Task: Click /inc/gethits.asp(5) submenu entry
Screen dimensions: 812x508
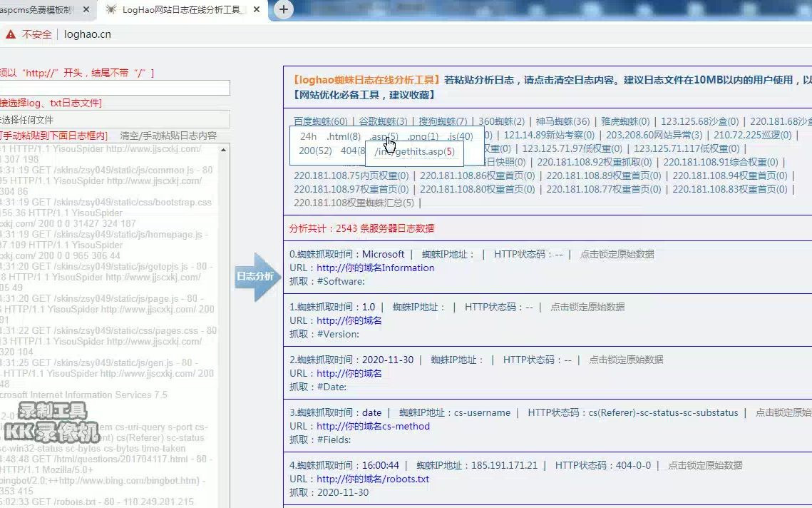Action: tap(414, 151)
